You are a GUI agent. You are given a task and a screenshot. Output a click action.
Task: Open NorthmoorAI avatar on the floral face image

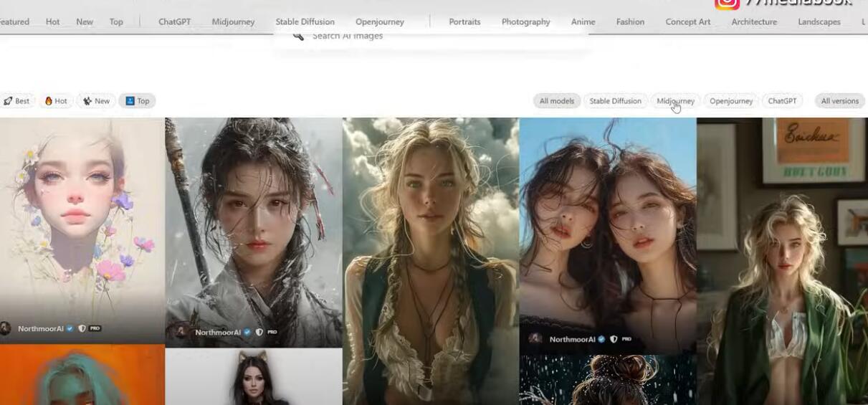pyautogui.click(x=6, y=328)
